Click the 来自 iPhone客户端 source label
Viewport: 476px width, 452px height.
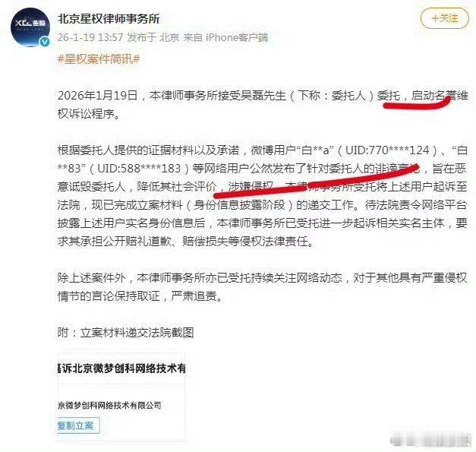point(225,37)
